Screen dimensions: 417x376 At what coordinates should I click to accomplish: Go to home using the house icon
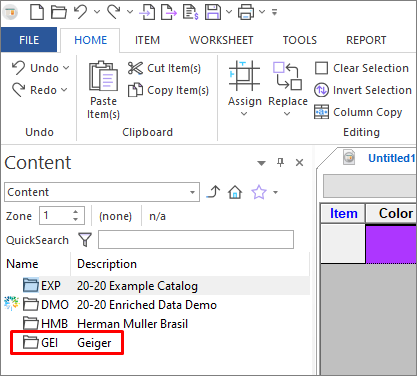235,192
